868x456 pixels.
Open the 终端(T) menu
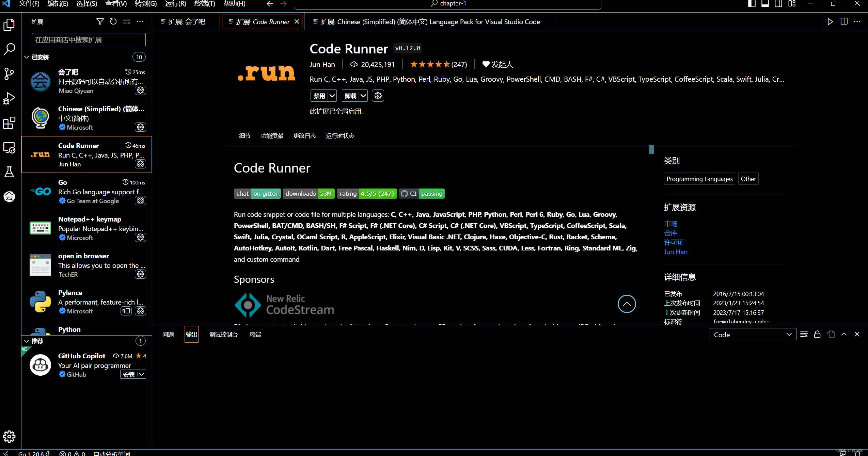(205, 4)
